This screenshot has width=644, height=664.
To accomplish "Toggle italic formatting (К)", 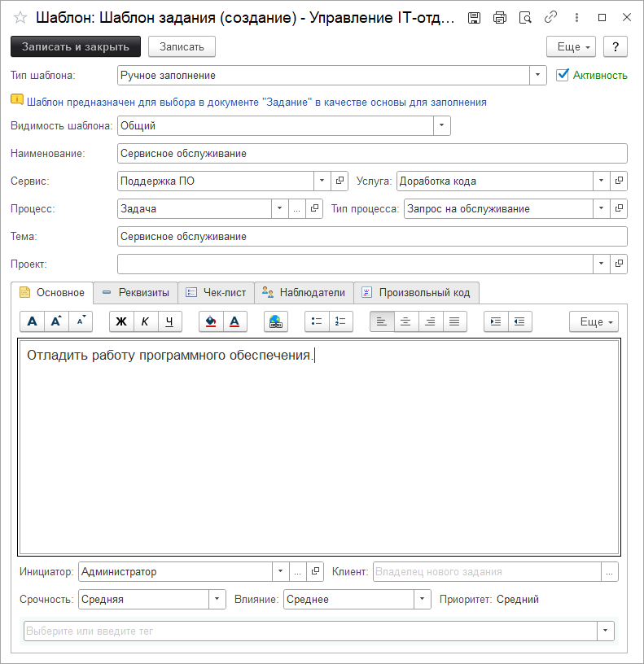I will click(x=145, y=321).
